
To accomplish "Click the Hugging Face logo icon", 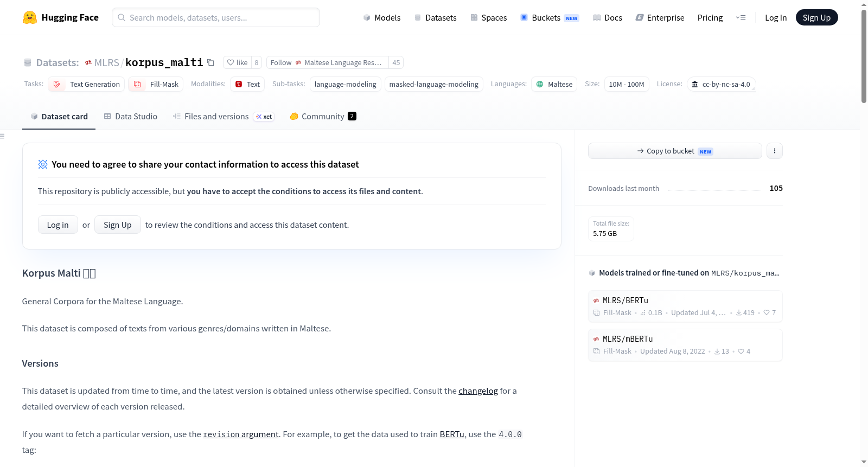I will tap(30, 17).
